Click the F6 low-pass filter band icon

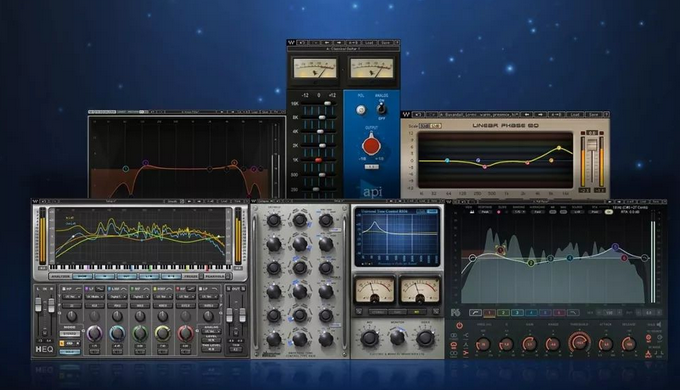[x=573, y=312]
